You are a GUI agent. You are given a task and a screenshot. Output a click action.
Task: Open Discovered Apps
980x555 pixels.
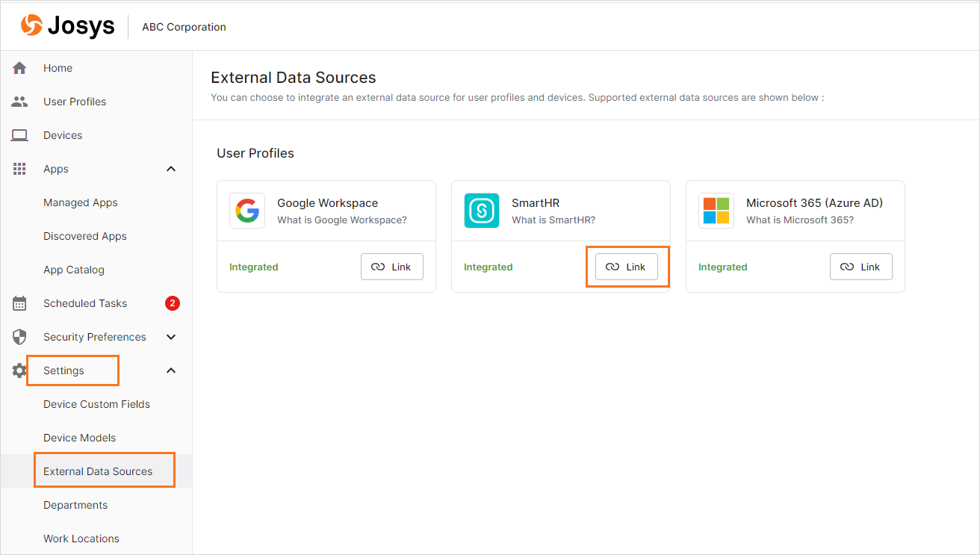85,236
